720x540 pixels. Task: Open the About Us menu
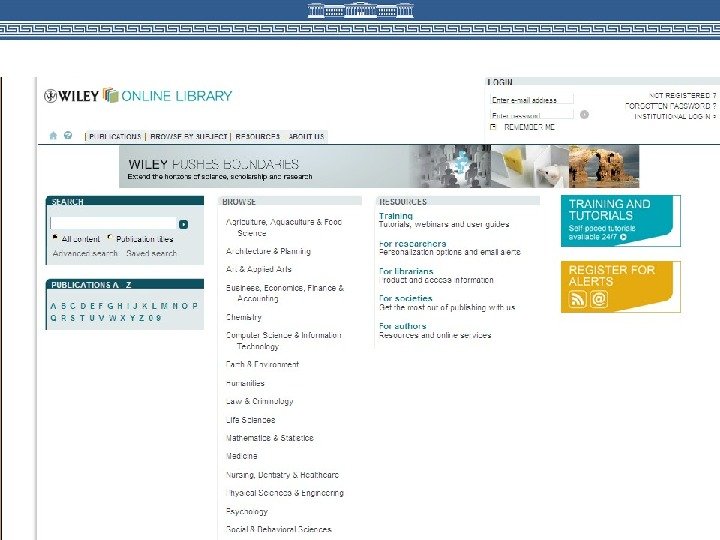pyautogui.click(x=306, y=136)
